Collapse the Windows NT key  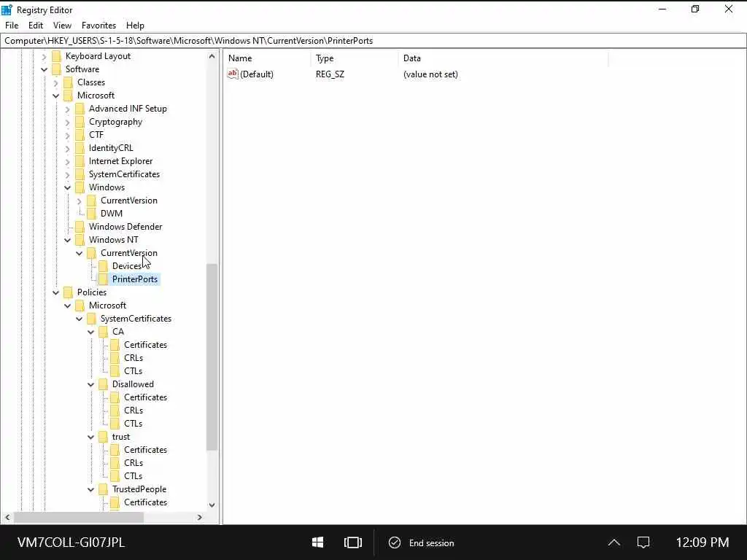pyautogui.click(x=67, y=240)
